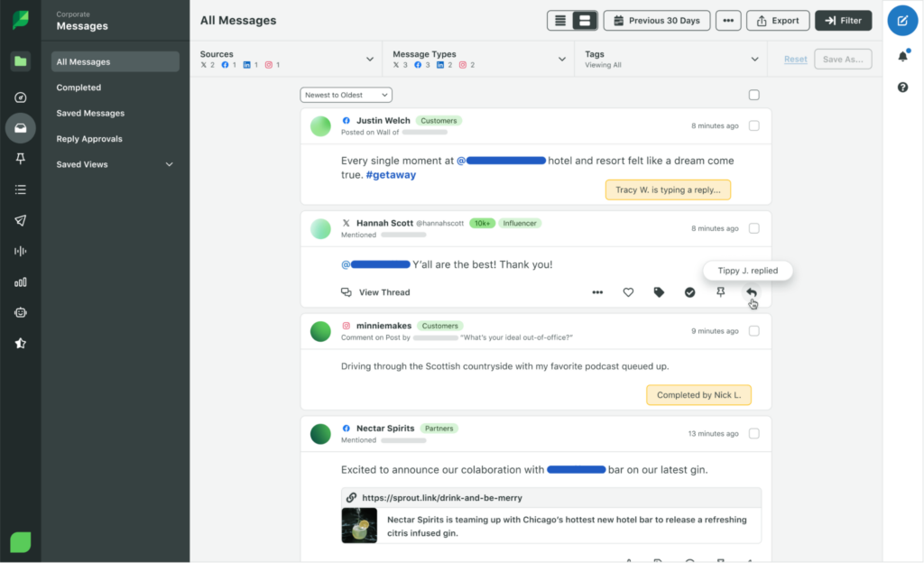Viewport: 924px width, 563px height.
Task: Open the half-star reviews icon in sidebar
Action: coord(21,344)
